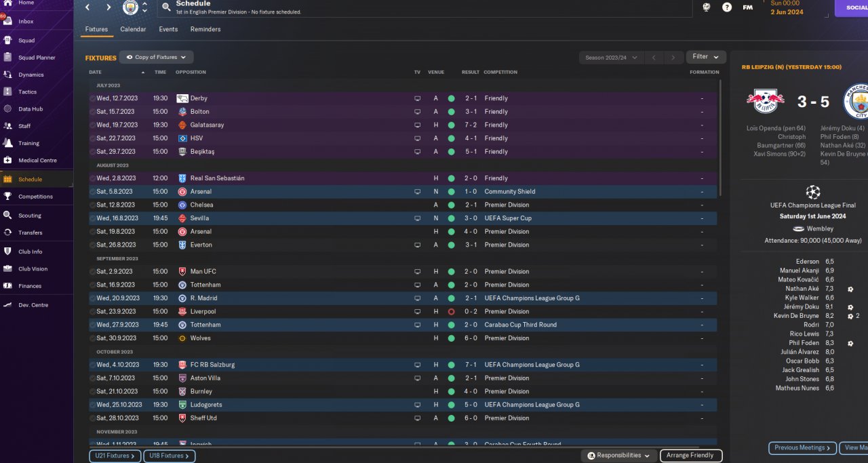The width and height of the screenshot is (868, 463).
Task: Open Previous Meetings
Action: (802, 447)
